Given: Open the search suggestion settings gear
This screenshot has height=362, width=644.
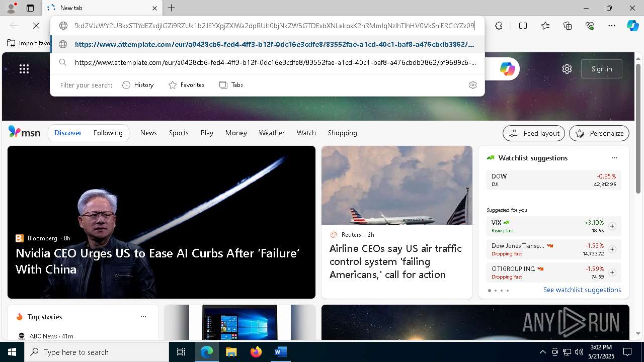Looking at the screenshot, I should tap(472, 85).
